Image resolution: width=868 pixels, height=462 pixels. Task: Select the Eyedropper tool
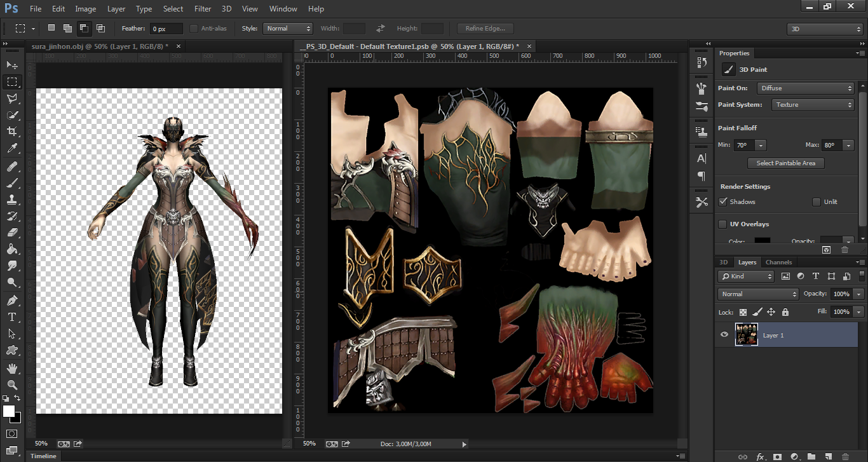point(12,149)
